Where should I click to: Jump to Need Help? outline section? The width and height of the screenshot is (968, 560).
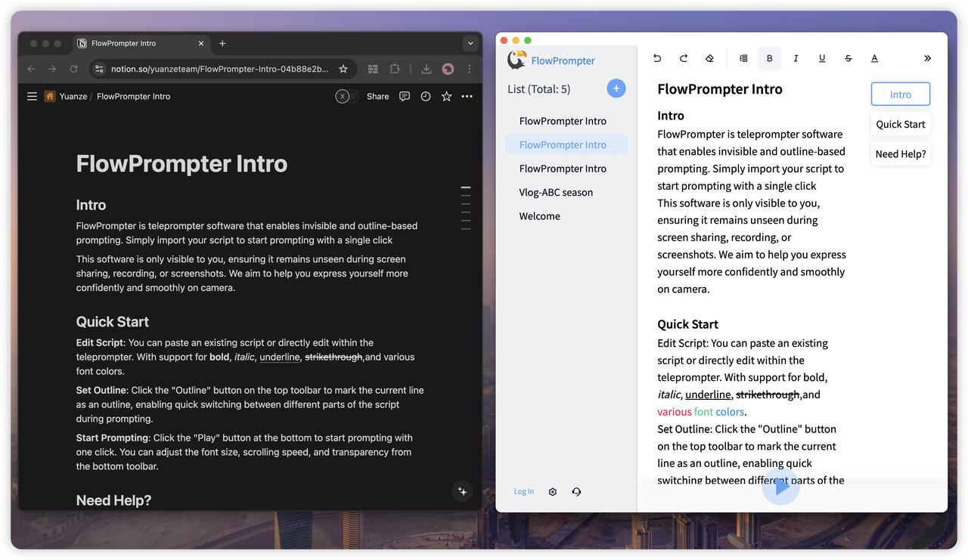click(901, 154)
